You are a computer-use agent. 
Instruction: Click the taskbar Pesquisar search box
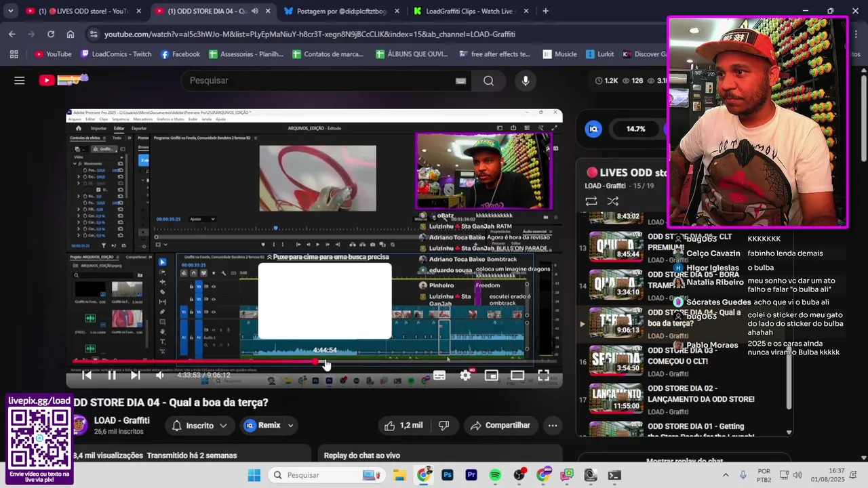point(326,475)
